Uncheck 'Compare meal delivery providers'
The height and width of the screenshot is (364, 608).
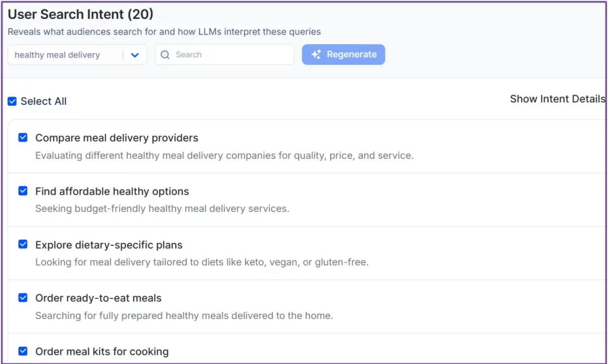tap(23, 137)
